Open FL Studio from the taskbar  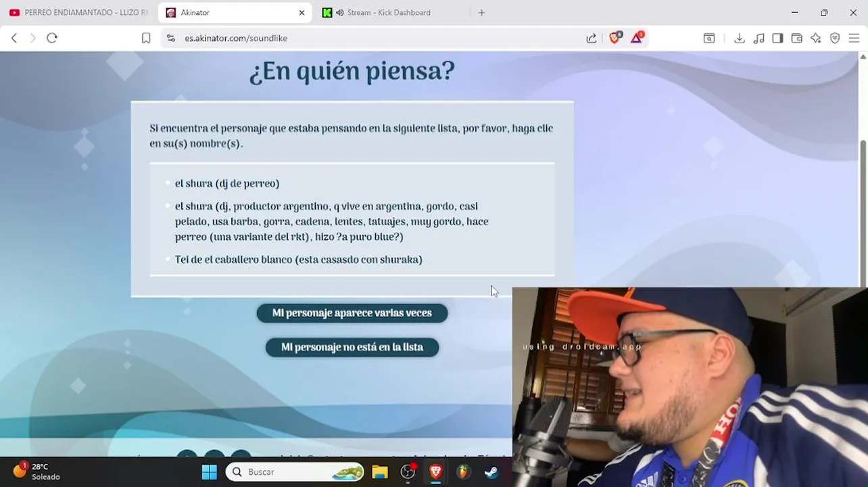463,471
